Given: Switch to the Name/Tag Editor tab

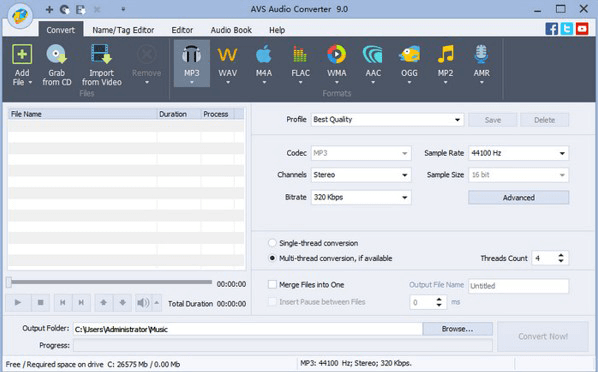Looking at the screenshot, I should (123, 30).
